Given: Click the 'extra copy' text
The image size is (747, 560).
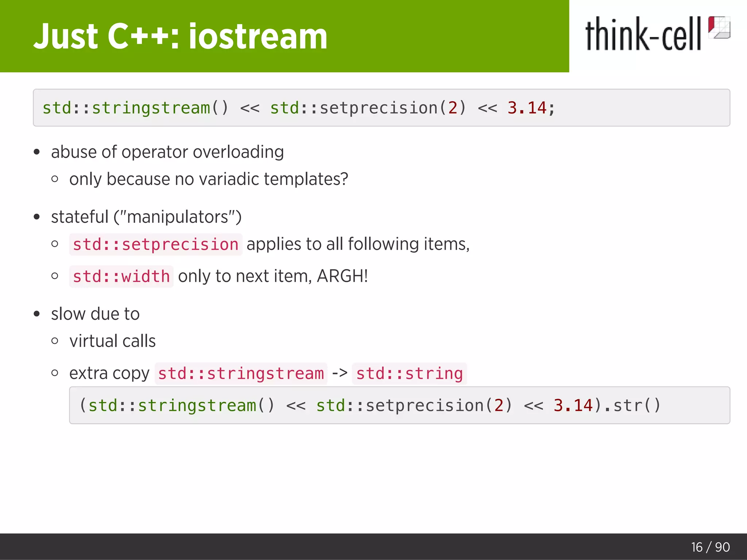Looking at the screenshot, I should [109, 373].
